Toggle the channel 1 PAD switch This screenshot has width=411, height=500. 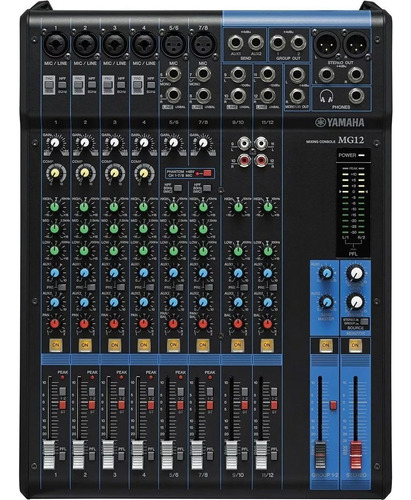click(x=49, y=85)
